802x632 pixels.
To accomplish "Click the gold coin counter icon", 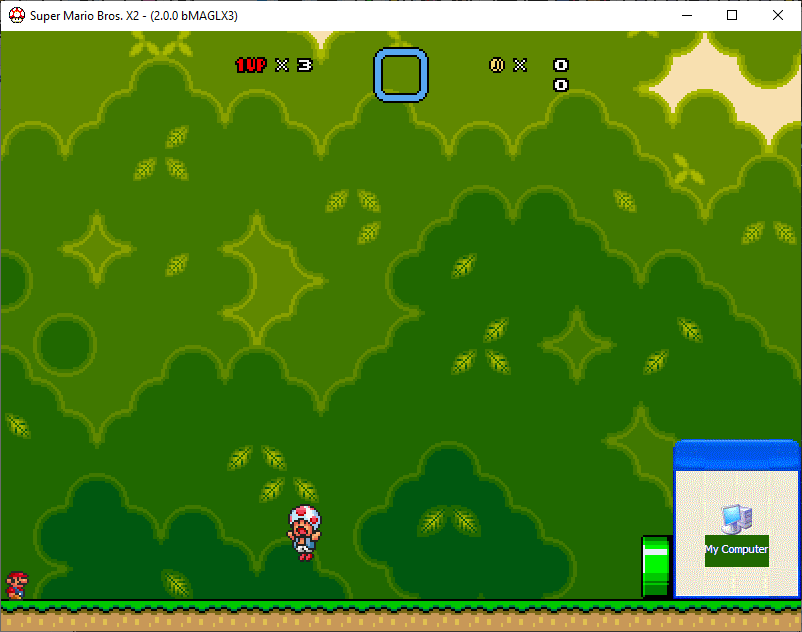I will (497, 65).
